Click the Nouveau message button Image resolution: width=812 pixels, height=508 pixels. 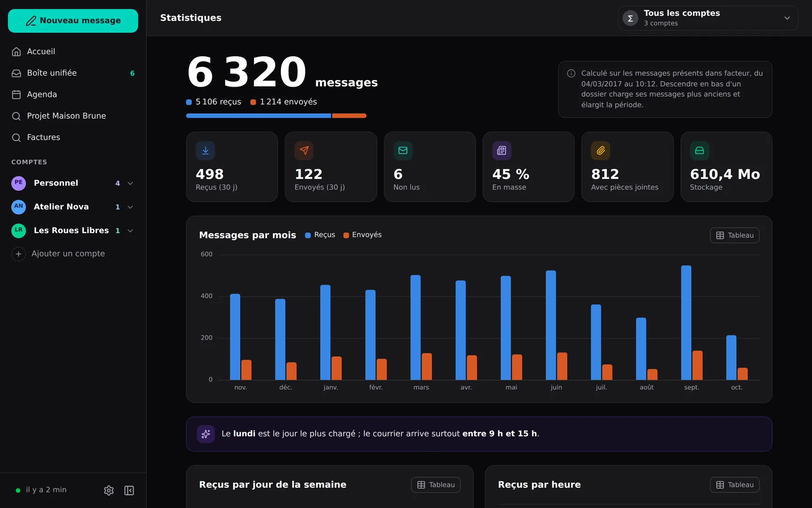73,21
